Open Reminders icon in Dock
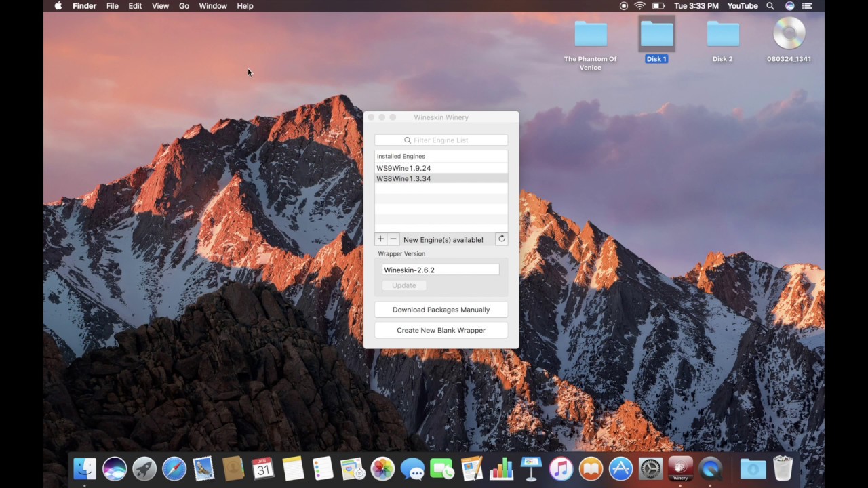The width and height of the screenshot is (868, 488). [323, 468]
